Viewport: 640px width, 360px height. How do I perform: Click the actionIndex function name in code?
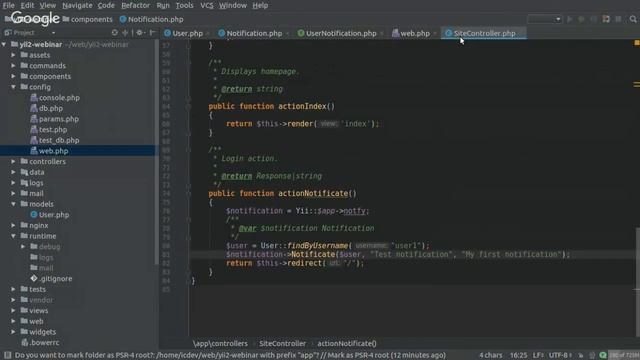tap(302, 106)
